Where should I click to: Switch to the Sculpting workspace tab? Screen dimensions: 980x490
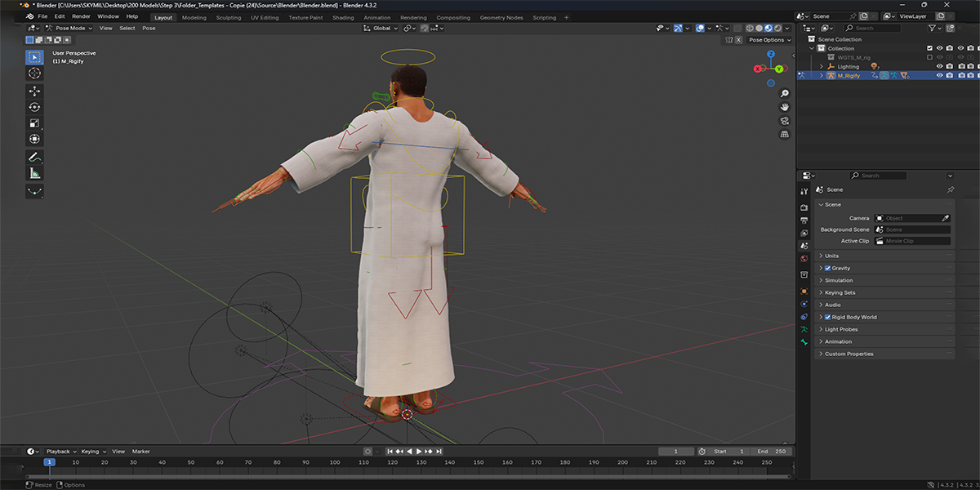pos(229,17)
